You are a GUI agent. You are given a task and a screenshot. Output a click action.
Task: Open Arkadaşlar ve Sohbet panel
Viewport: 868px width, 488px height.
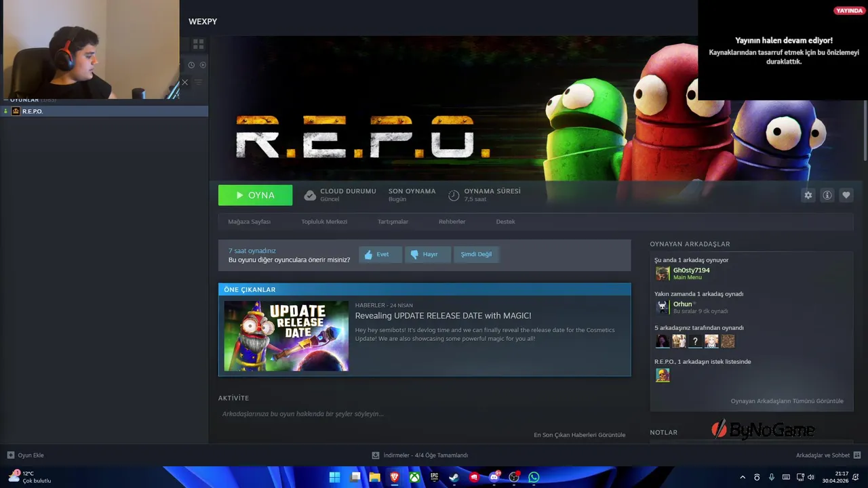(x=828, y=455)
